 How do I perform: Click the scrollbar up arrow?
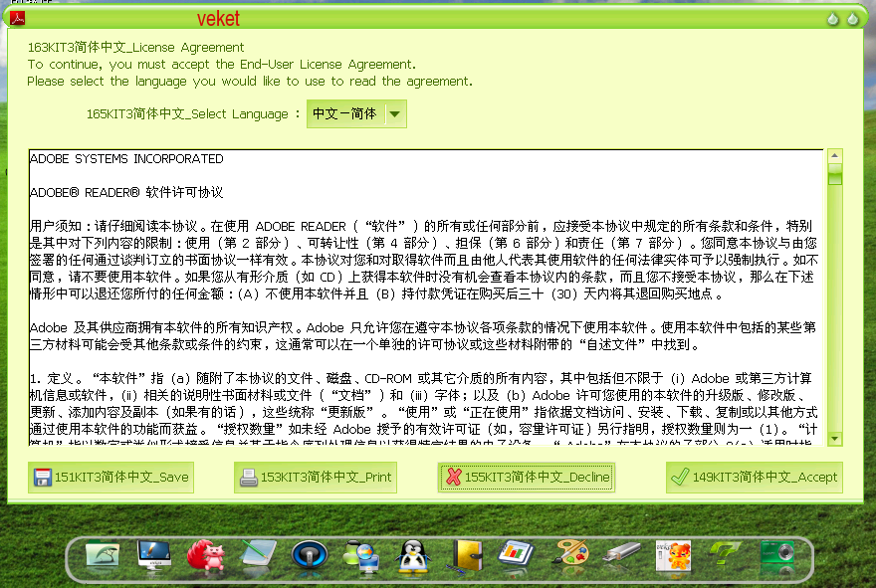click(x=835, y=156)
